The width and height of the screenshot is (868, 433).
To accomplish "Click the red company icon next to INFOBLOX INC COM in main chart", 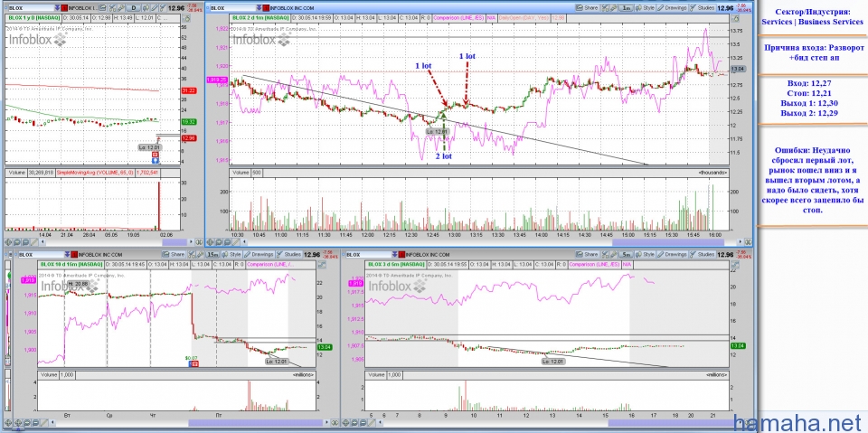I will pyautogui.click(x=266, y=8).
